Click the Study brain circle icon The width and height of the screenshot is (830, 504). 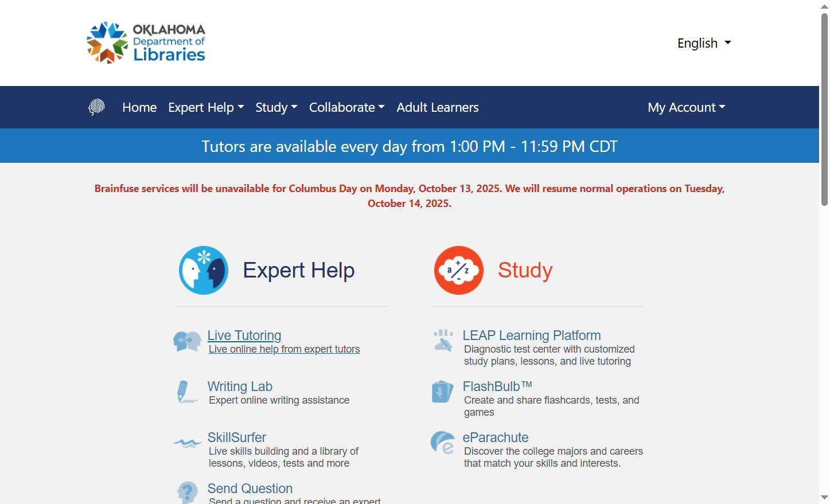(459, 270)
